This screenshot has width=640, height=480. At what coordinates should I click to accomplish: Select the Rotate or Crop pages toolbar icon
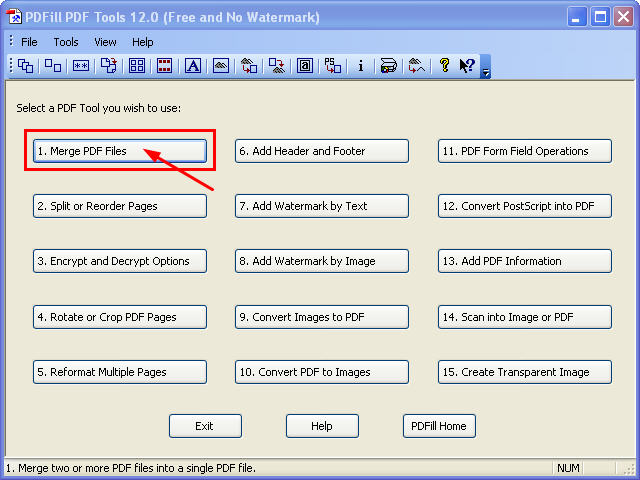click(109, 65)
